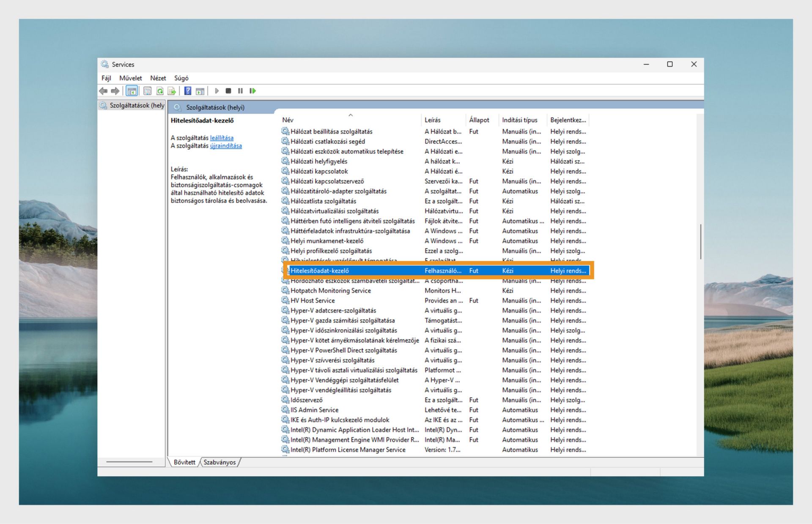Click the Forward arrow toolbar icon

click(115, 91)
